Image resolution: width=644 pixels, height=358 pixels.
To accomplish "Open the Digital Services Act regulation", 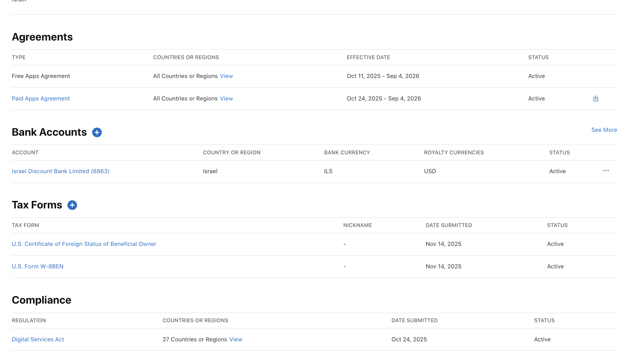I will tap(38, 339).
